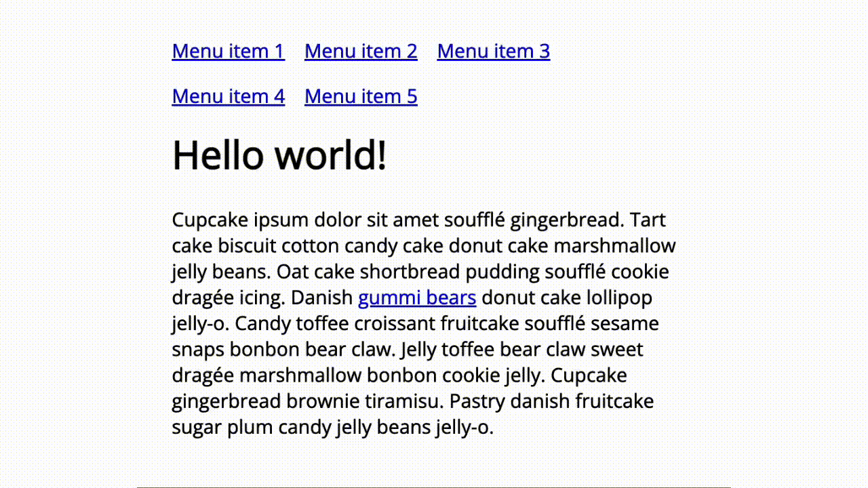Click the yellow page background
The height and width of the screenshot is (488, 868).
(68, 271)
